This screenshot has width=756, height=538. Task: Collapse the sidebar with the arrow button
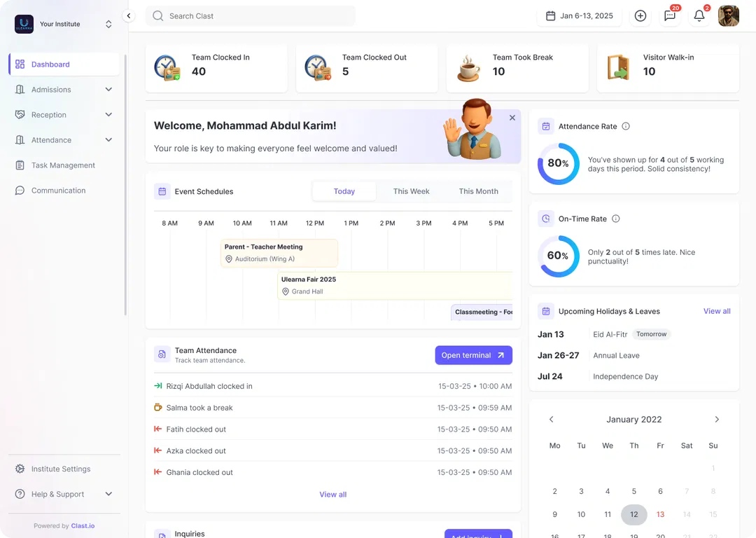129,16
